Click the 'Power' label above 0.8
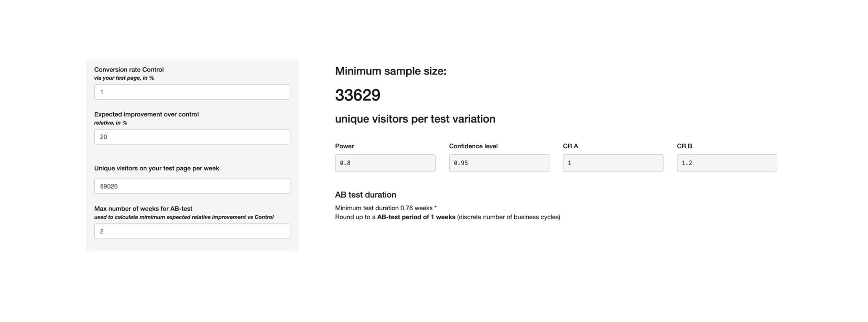This screenshot has width=868, height=322. [x=345, y=146]
